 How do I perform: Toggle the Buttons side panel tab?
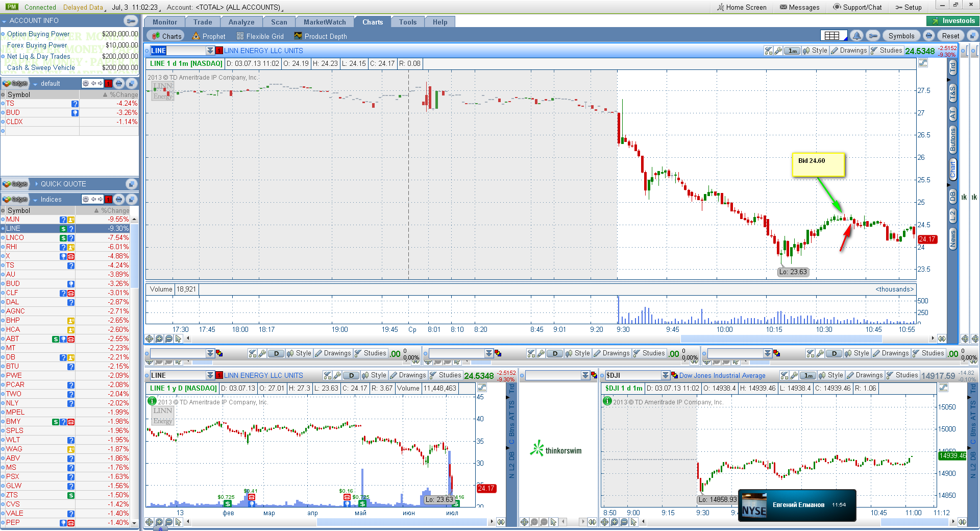point(952,140)
